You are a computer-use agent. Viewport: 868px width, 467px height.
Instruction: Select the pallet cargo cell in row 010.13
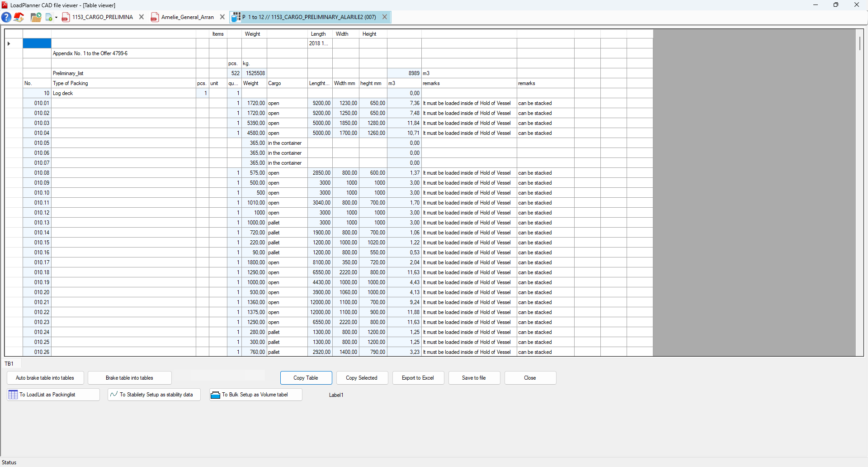287,223
